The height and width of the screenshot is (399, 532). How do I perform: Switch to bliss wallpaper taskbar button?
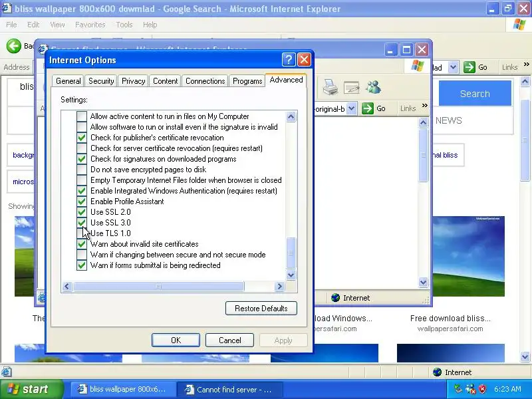(122, 389)
